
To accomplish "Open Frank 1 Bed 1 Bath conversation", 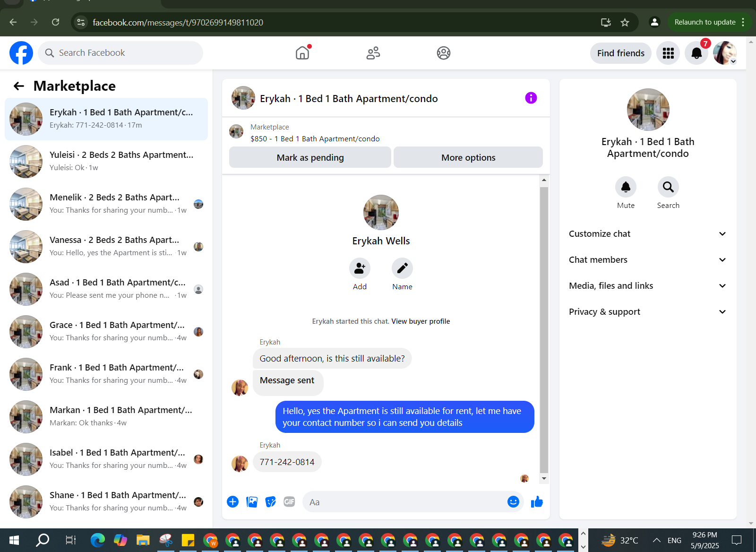I will point(106,374).
